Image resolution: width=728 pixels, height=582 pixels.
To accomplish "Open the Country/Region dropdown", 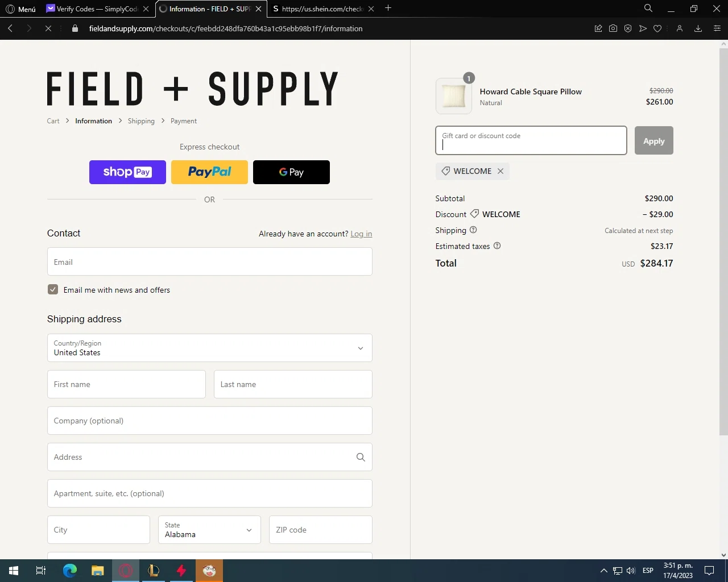I will (x=210, y=348).
